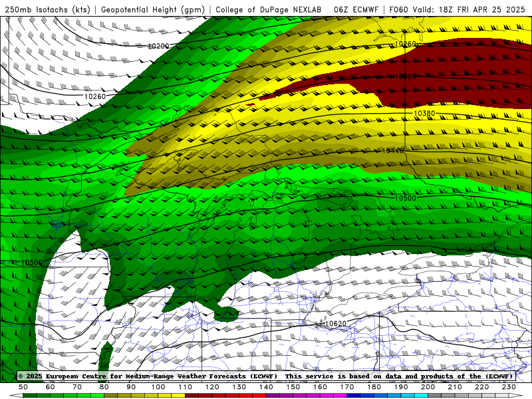Image resolution: width=532 pixels, height=399 pixels.
Task: Click 'College of DuPage NEXLAB' in header
Action: coord(269,9)
